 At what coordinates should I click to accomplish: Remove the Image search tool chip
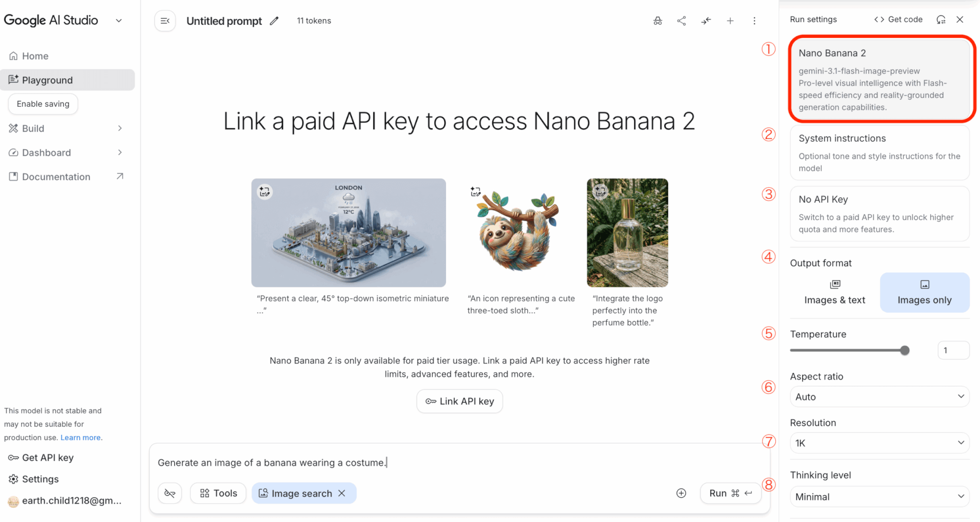click(x=342, y=493)
